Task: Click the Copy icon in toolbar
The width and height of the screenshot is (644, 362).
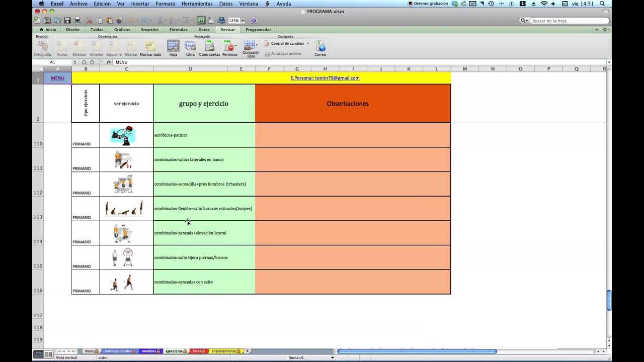Action: 99,21
